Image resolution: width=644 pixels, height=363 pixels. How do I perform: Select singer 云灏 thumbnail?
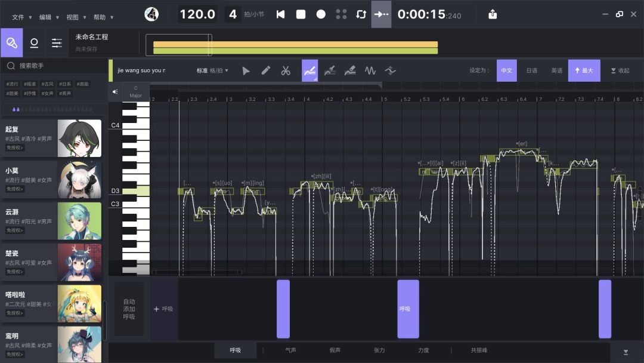tap(79, 221)
